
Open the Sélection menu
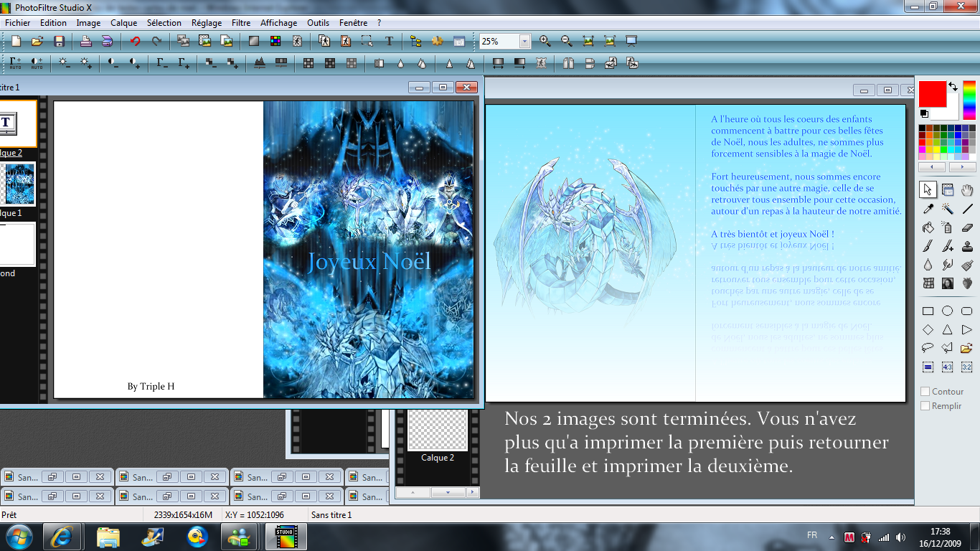coord(164,23)
